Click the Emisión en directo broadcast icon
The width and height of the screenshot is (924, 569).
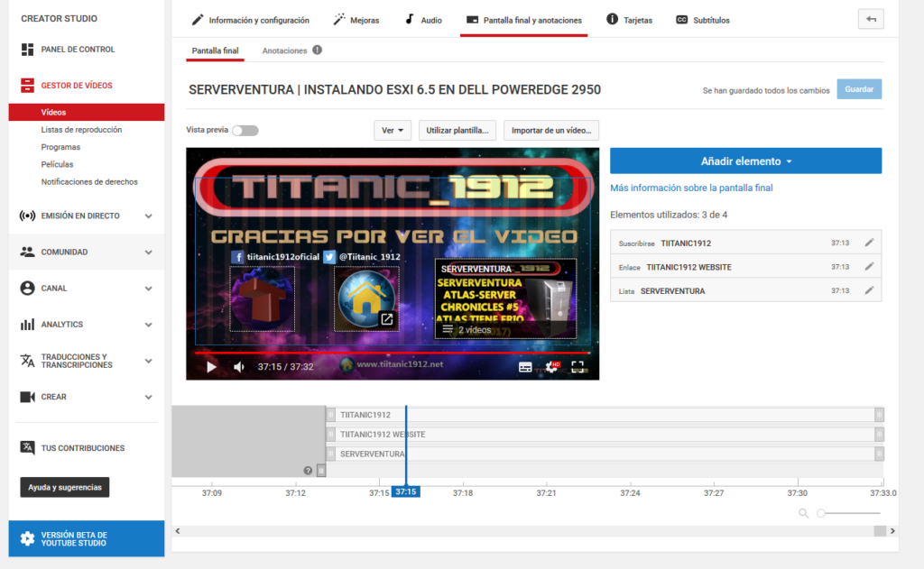(27, 216)
